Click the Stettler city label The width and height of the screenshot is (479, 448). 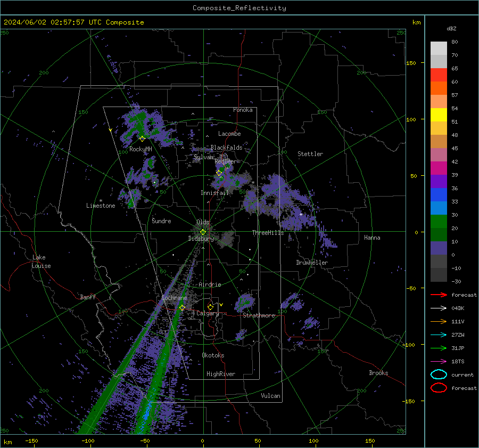[310, 154]
